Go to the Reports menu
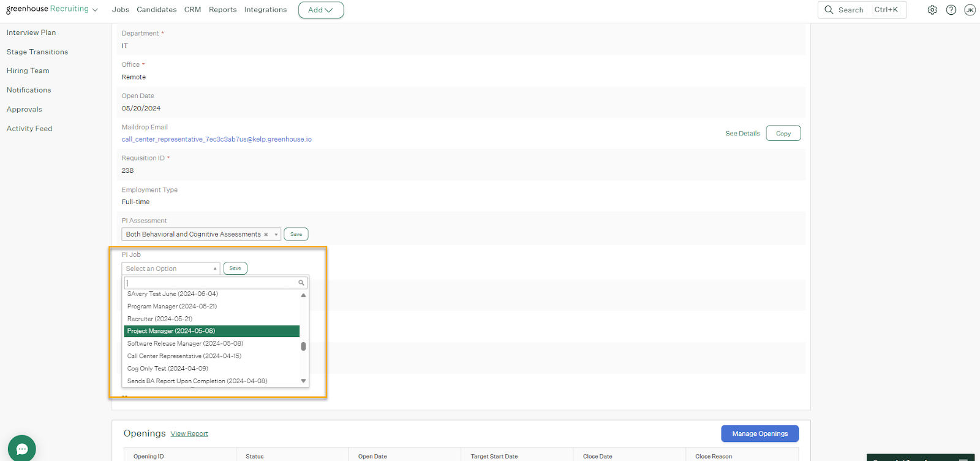The image size is (980, 461). [222, 10]
